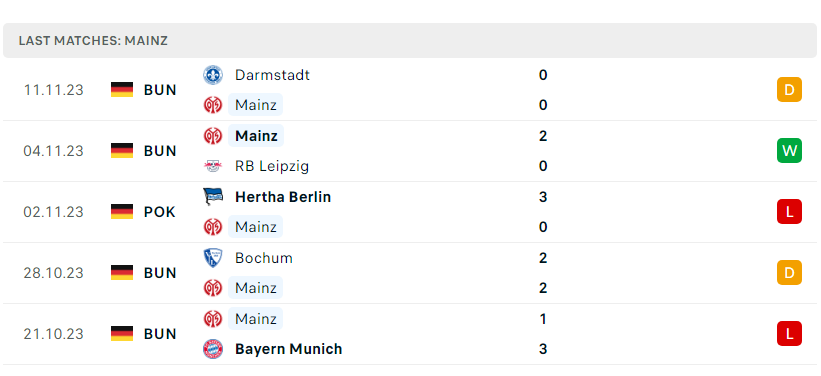
Task: Open the 28.10.23 match date row
Action: point(410,273)
